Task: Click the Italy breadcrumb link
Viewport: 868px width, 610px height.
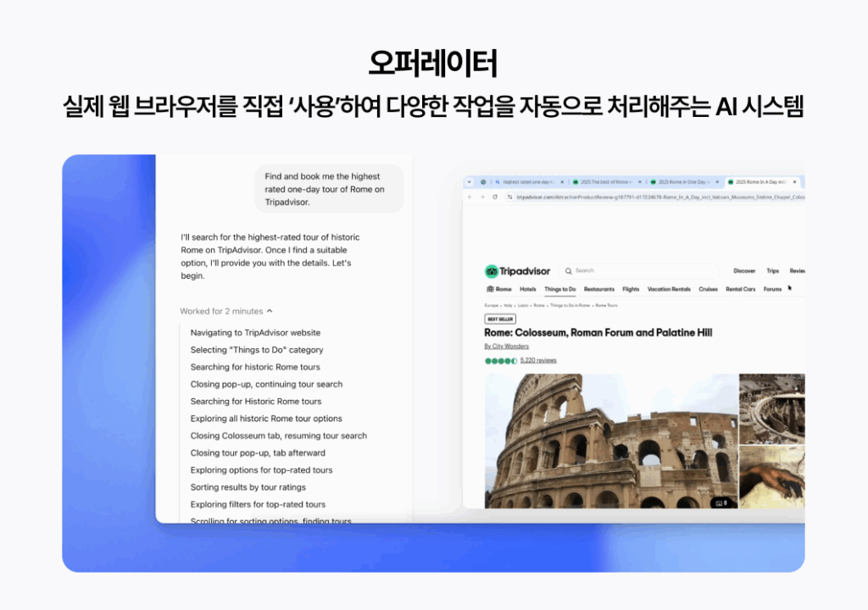Action: tap(508, 306)
